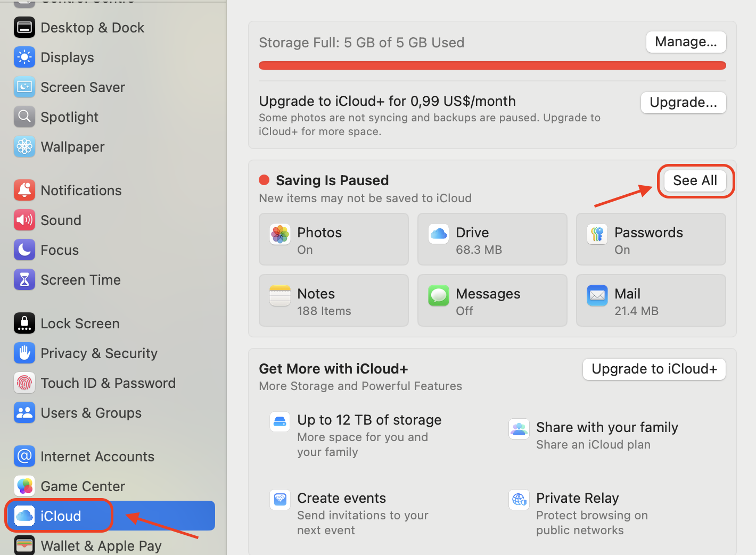Click See All for paused saving apps
756x555 pixels.
pyautogui.click(x=695, y=180)
